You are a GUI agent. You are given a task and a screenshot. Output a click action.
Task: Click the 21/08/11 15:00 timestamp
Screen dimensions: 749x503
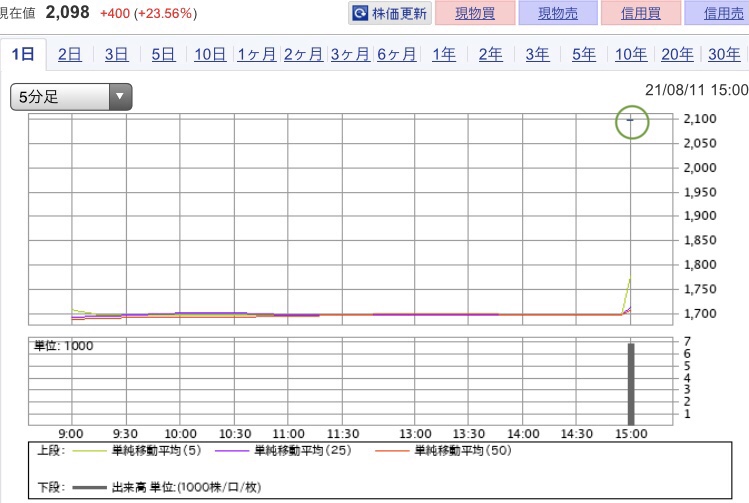pos(696,90)
